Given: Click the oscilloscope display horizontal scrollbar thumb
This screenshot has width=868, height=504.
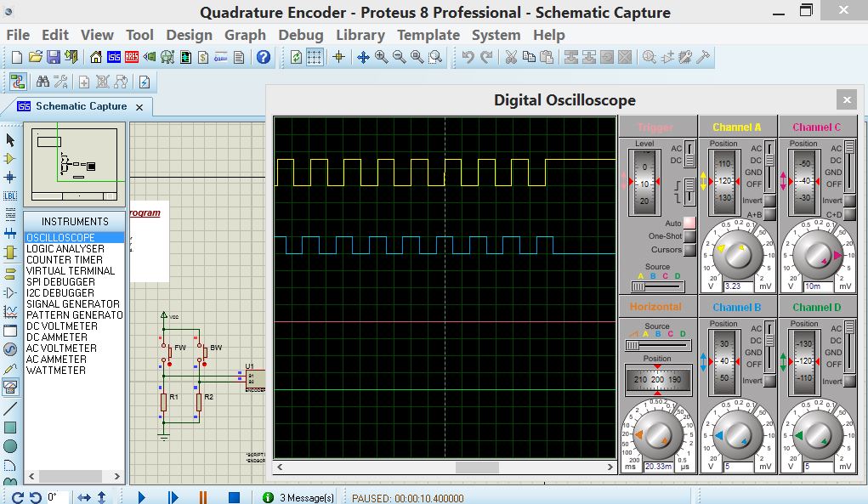Looking at the screenshot, I should pyautogui.click(x=477, y=467).
